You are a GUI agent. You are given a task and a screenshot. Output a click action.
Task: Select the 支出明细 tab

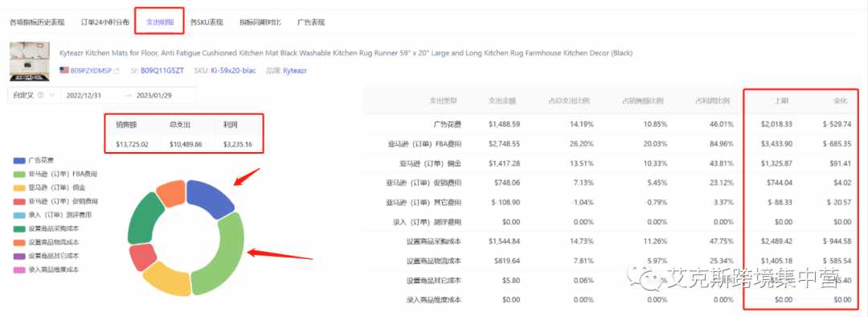[x=160, y=23]
